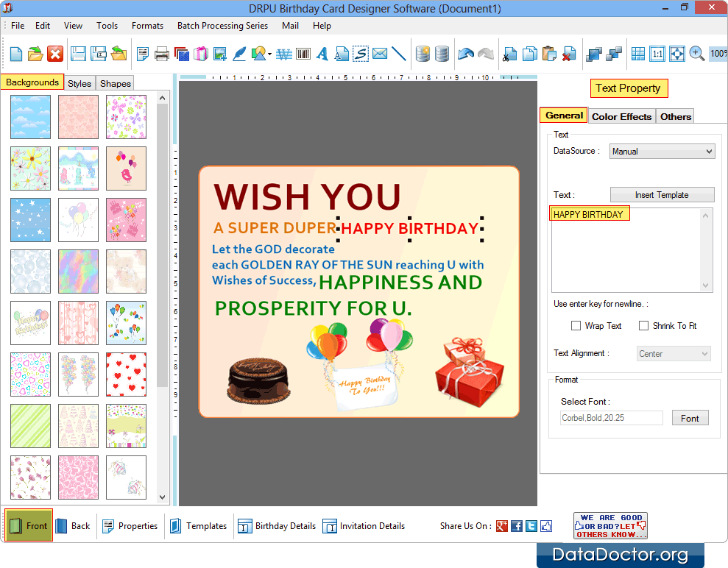
Task: Switch to the Shapes tab
Action: coord(115,84)
